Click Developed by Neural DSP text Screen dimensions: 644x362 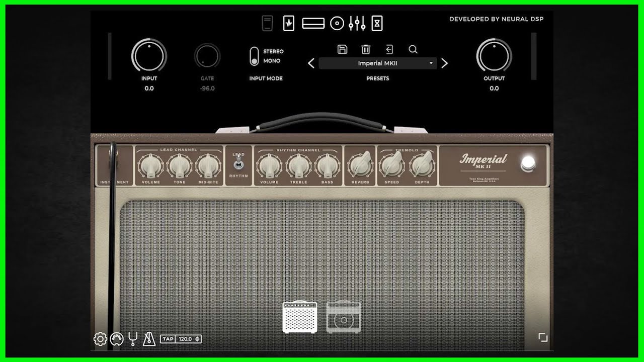[x=497, y=19]
